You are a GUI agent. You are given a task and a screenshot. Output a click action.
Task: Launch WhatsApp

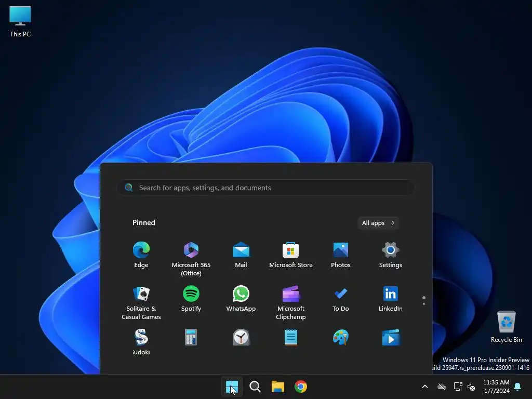241,299
